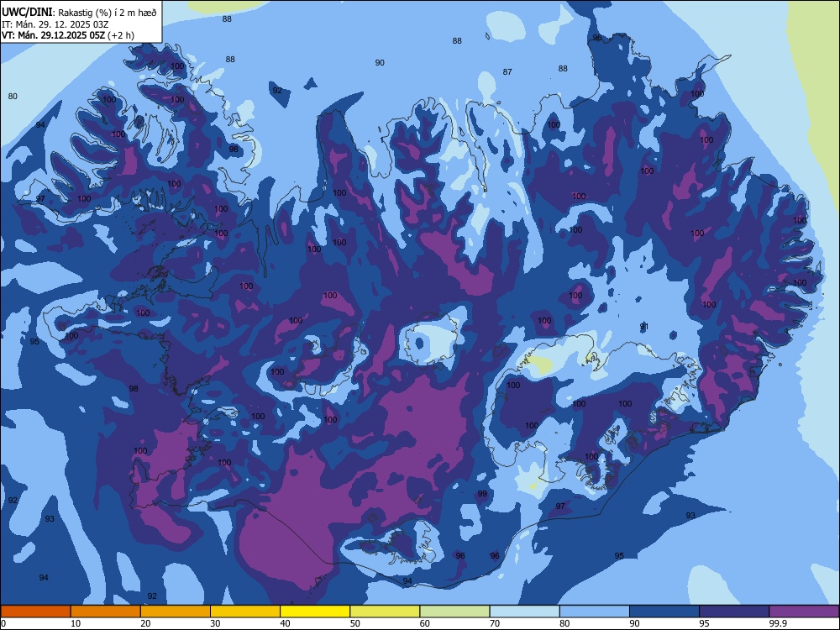840x630 pixels.
Task: Click the title text 'UWC/DINI: Rakastig (%) í 2 m hæð'
Action: 79,13
